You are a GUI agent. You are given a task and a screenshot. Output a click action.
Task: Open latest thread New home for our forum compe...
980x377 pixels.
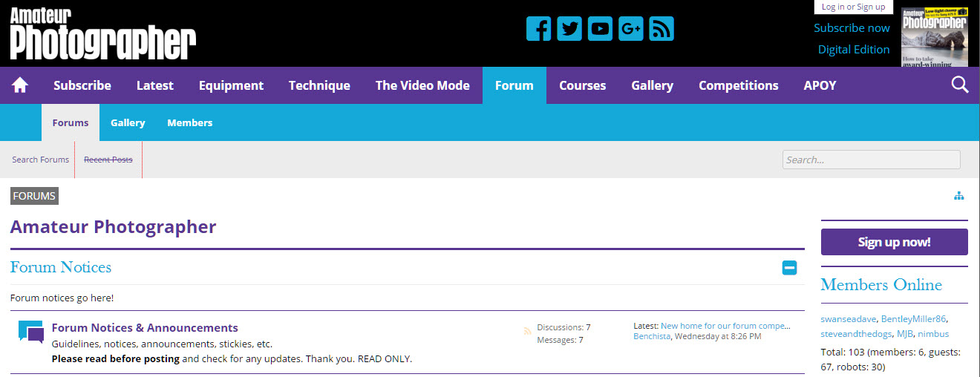(725, 325)
